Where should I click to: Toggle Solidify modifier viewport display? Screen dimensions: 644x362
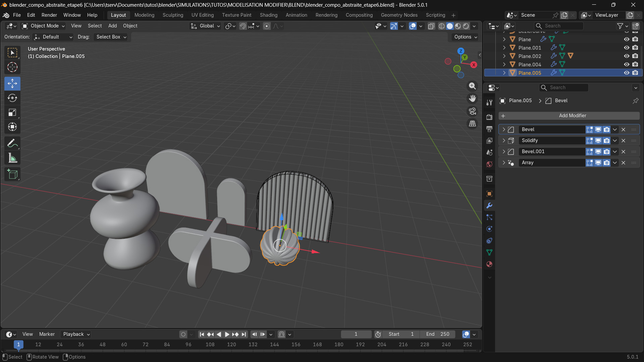point(598,140)
